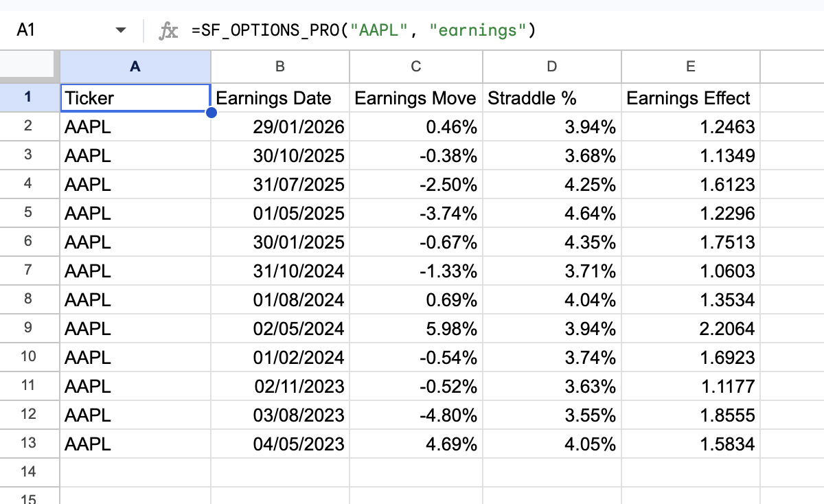824x504 pixels.
Task: Click the earnings effect cell 1.6923
Action: 691,357
